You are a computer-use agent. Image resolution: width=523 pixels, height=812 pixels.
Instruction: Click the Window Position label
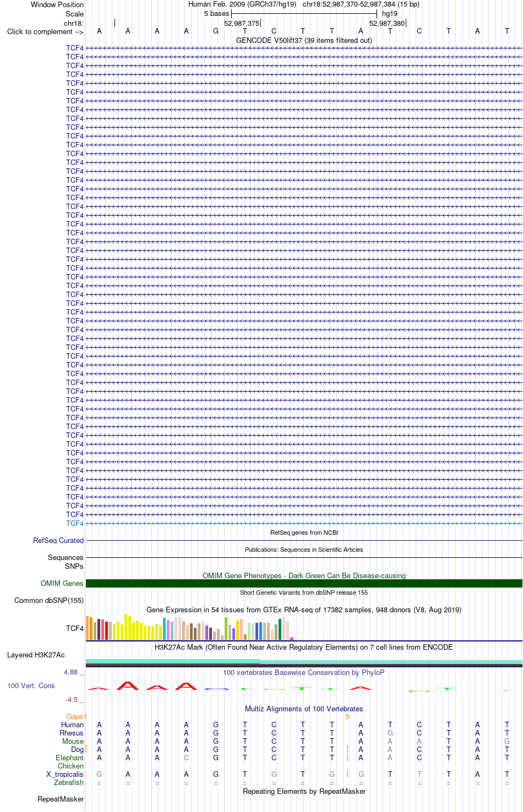[57, 4]
